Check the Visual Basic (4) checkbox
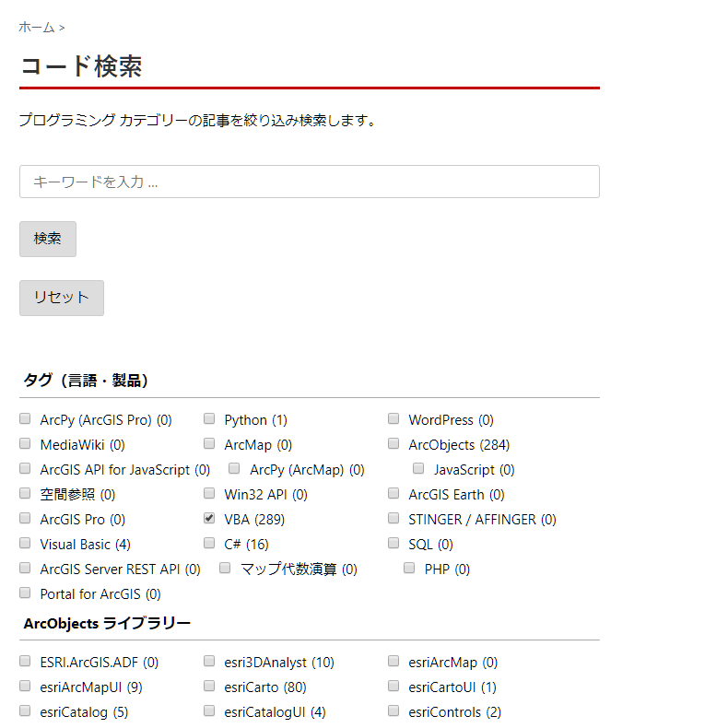Viewport: 728px width, 728px height. (x=25, y=543)
